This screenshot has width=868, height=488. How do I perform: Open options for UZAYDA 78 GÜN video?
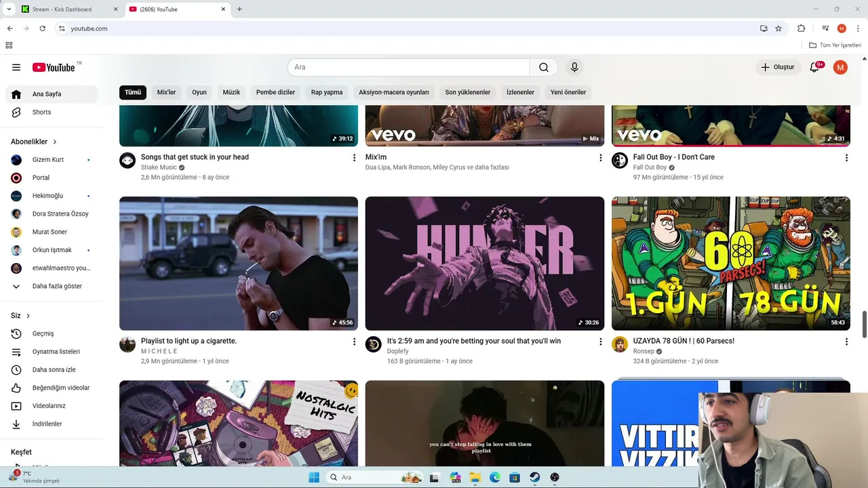[846, 342]
